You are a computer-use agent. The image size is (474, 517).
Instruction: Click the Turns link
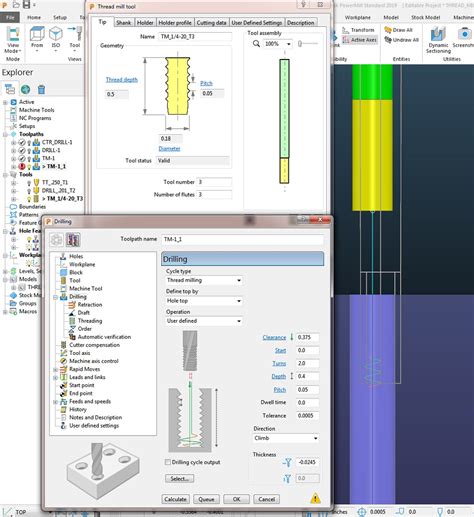(x=279, y=363)
